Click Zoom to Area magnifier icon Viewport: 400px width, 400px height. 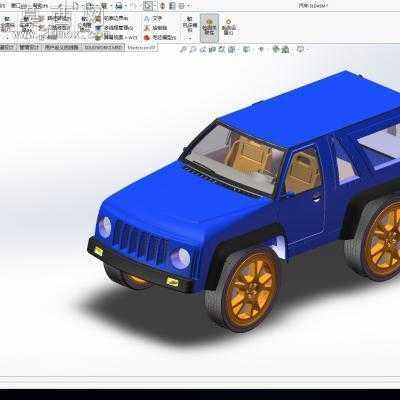click(x=193, y=50)
